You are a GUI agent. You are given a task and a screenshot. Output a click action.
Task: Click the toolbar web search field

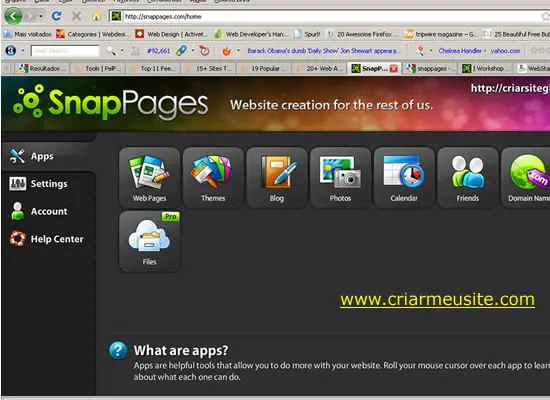coord(65,51)
